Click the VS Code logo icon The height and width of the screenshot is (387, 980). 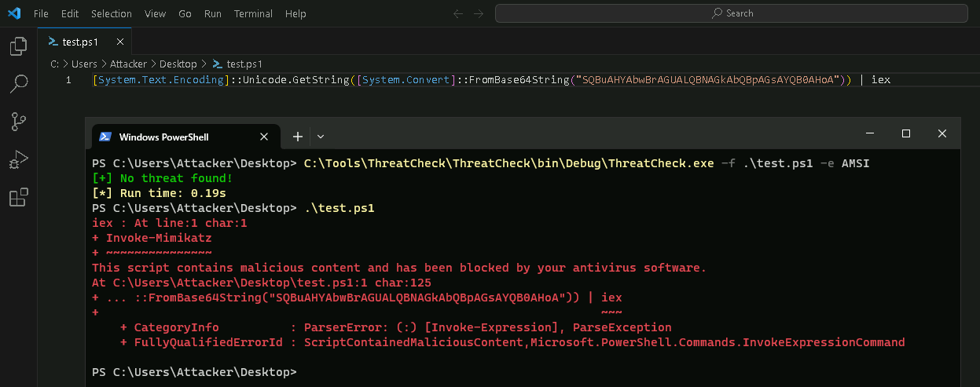(13, 13)
